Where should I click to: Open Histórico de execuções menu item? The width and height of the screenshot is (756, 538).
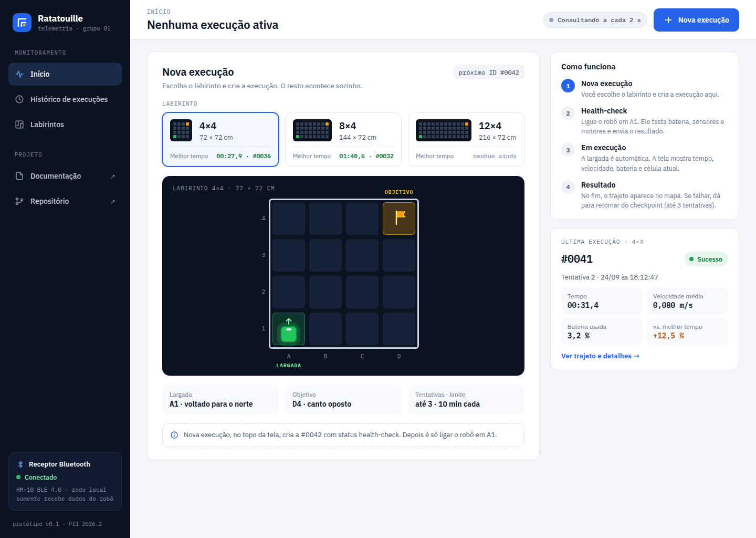(65, 99)
